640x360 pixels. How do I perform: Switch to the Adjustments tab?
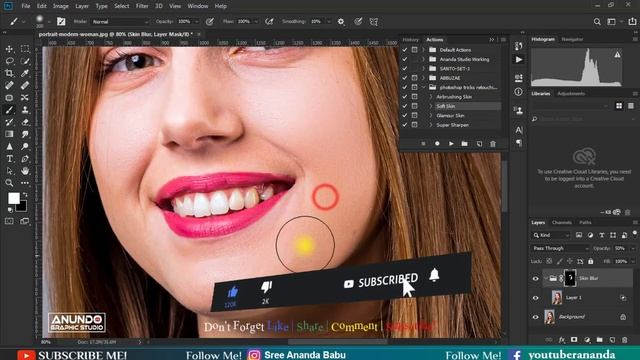click(x=571, y=93)
